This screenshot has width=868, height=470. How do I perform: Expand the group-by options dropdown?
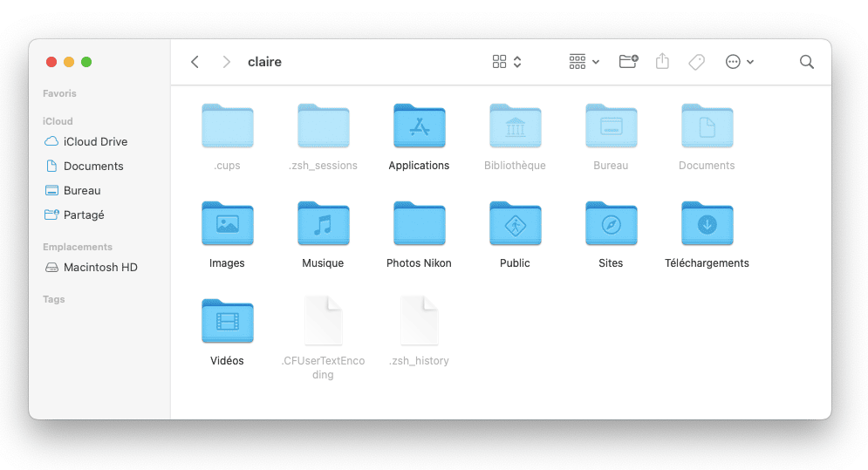pyautogui.click(x=584, y=62)
